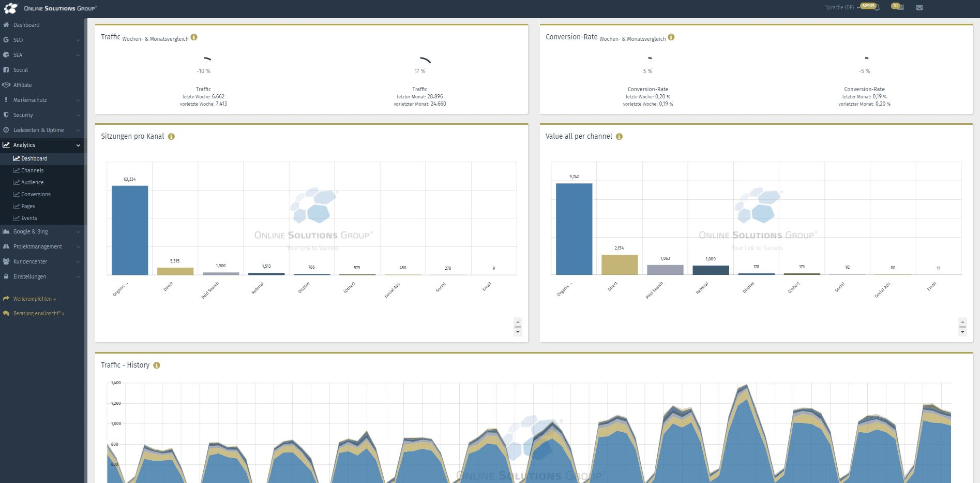Image resolution: width=980 pixels, height=483 pixels.
Task: Follow the Weiterempfehlen » link
Action: (35, 299)
